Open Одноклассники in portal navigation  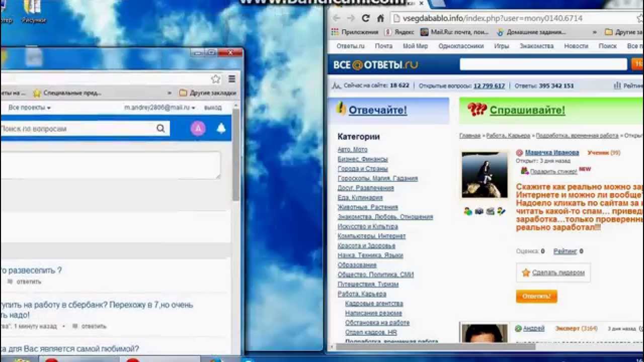461,46
